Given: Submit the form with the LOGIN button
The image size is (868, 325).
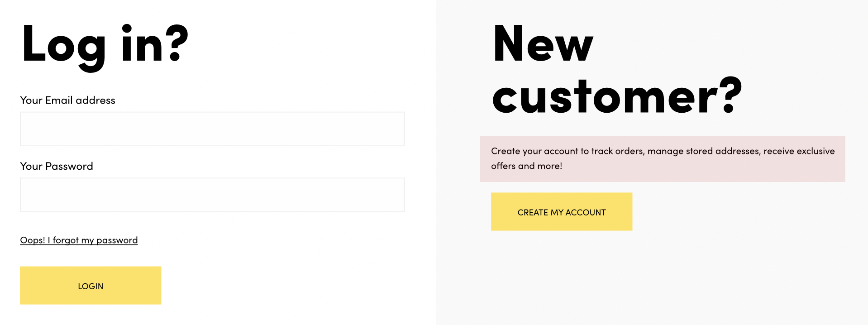Looking at the screenshot, I should [91, 286].
